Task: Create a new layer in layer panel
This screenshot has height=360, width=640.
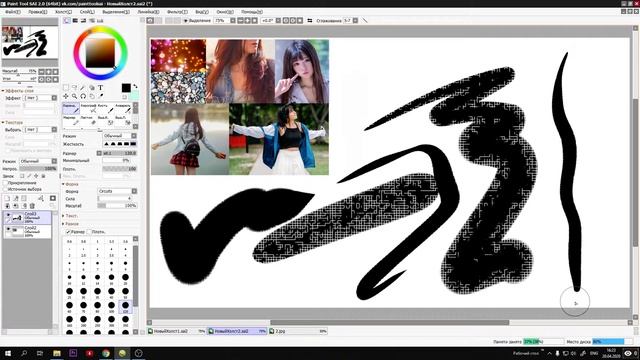Action: click(x=7, y=198)
